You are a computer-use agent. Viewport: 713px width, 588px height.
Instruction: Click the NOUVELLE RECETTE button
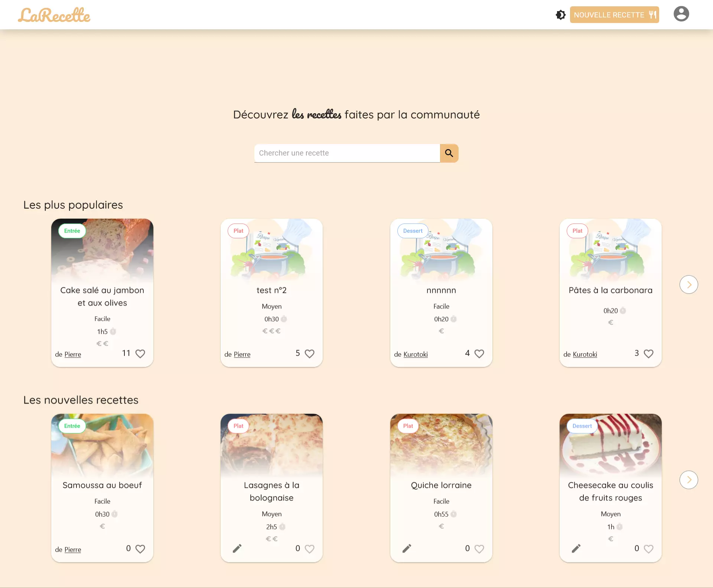(614, 14)
